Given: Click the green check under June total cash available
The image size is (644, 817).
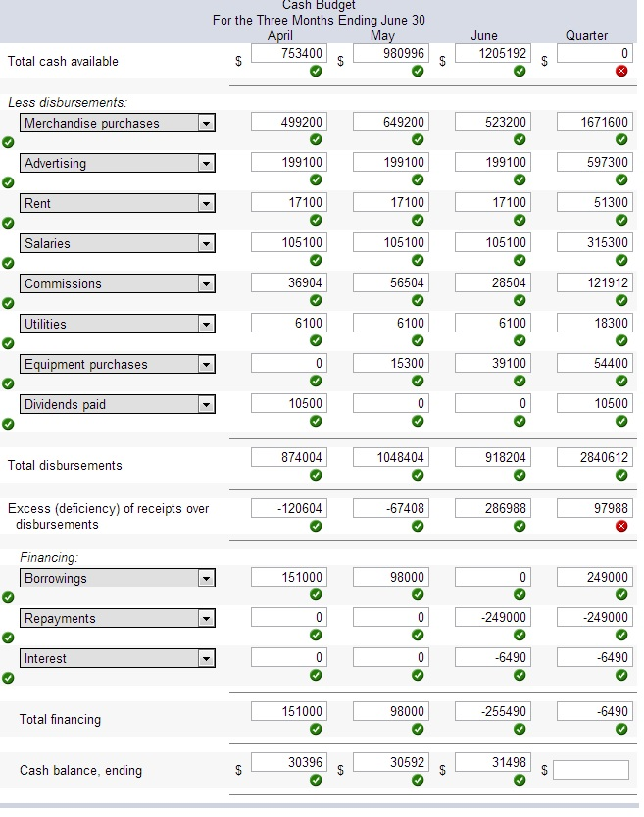Looking at the screenshot, I should tap(520, 71).
